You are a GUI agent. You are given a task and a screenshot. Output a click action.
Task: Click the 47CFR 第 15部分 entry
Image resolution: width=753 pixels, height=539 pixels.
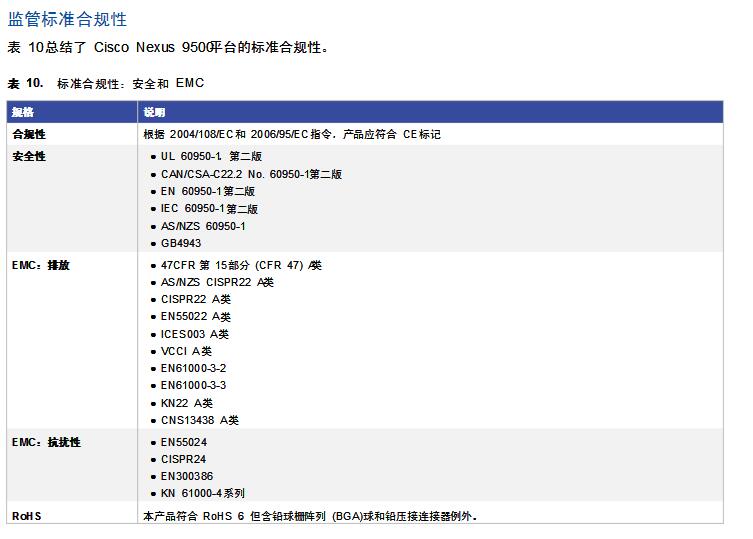(241, 266)
